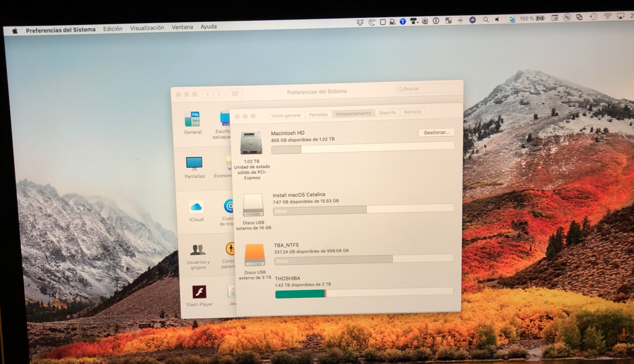Image resolution: width=634 pixels, height=364 pixels.
Task: Select the Almacenamiento tab
Action: tap(353, 113)
